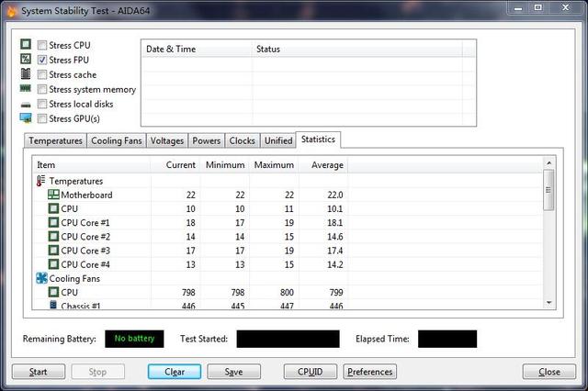The image size is (588, 391).
Task: Enable the Stress cache checkbox
Action: 42,74
